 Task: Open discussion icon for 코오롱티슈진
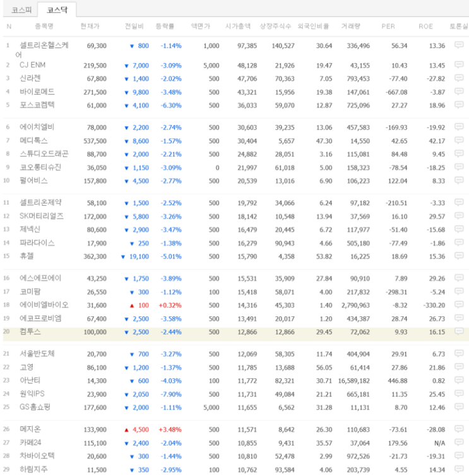(459, 167)
